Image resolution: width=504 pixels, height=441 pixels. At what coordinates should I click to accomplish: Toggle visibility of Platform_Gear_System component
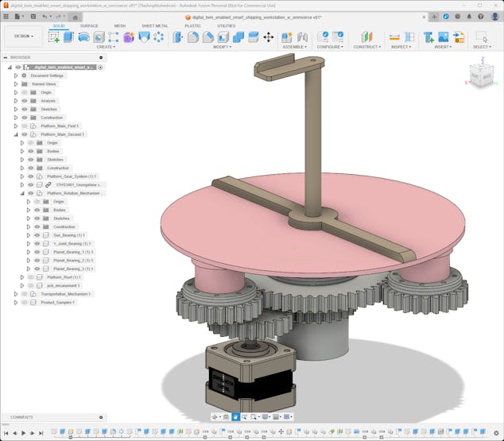pos(30,176)
